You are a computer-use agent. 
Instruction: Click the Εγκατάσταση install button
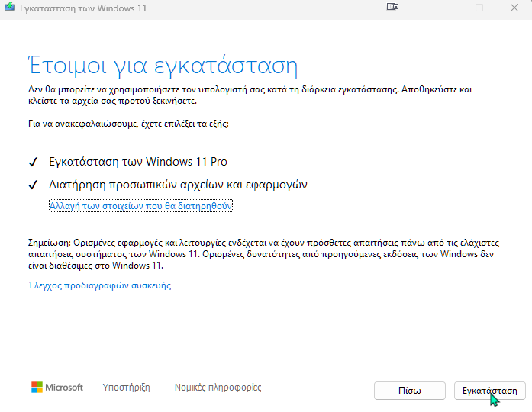coord(489,391)
